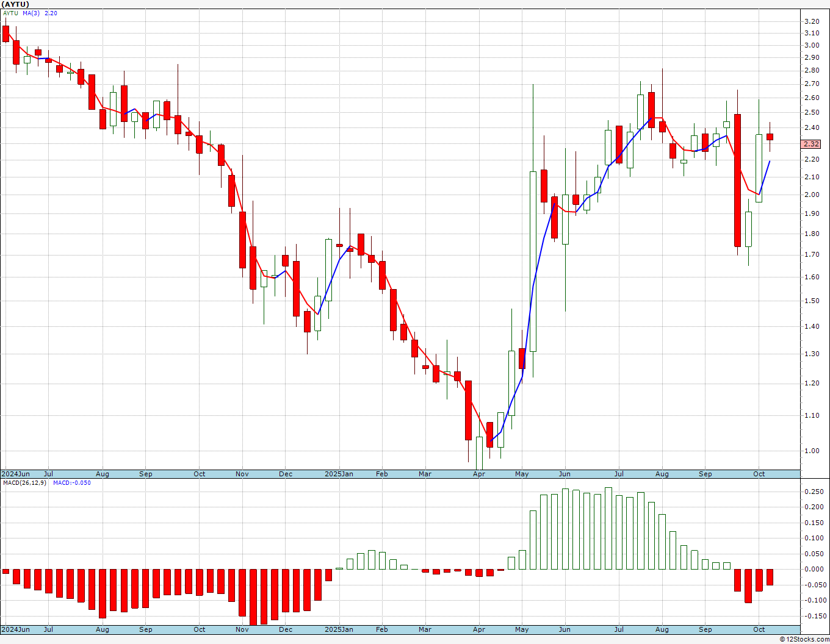Click the 0.250 MACD axis label

814,492
